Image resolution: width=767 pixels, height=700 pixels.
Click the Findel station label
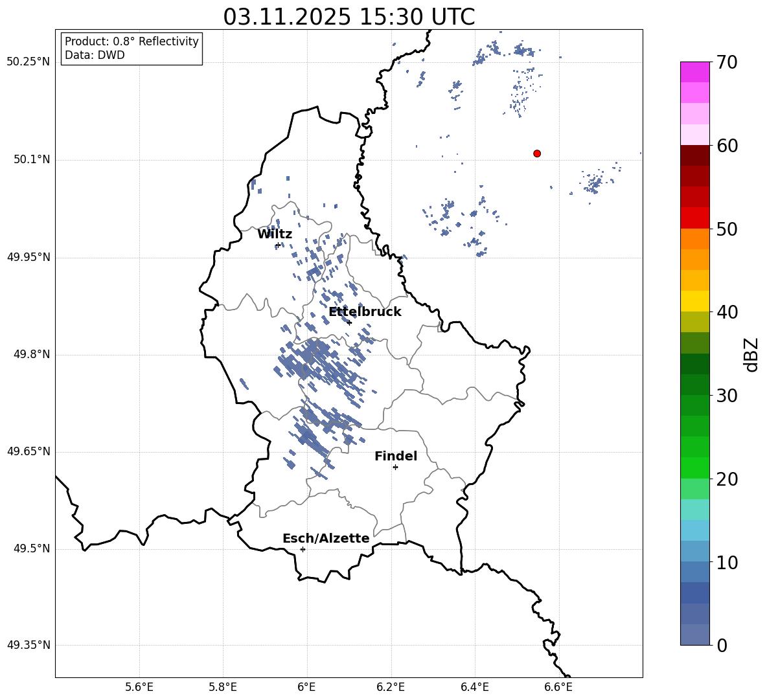pyautogui.click(x=396, y=456)
